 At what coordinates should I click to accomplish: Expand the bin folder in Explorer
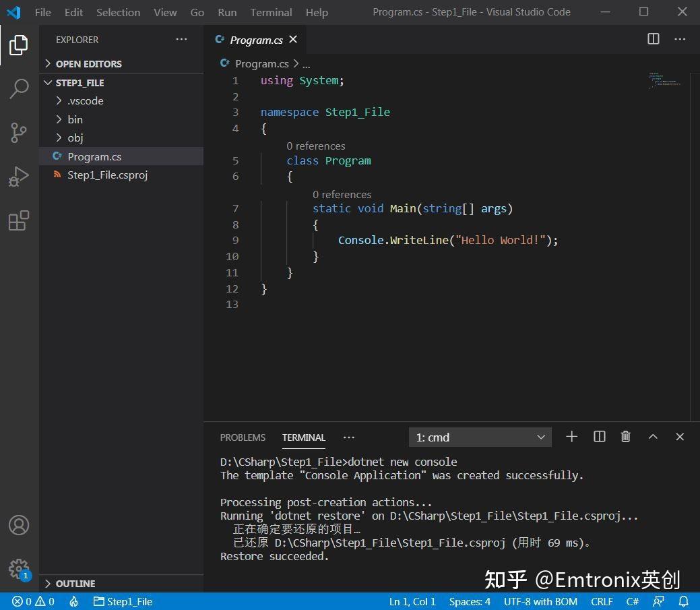(x=75, y=119)
